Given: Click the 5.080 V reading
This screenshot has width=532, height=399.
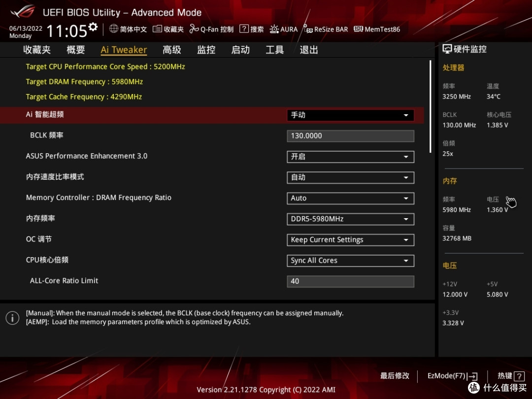Looking at the screenshot, I should pyautogui.click(x=497, y=295).
